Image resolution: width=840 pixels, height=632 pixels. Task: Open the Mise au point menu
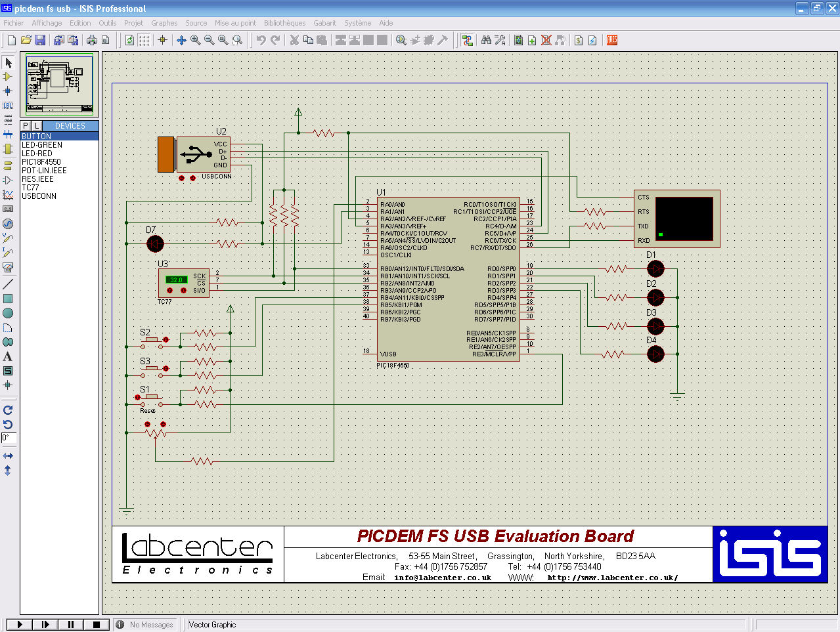236,23
